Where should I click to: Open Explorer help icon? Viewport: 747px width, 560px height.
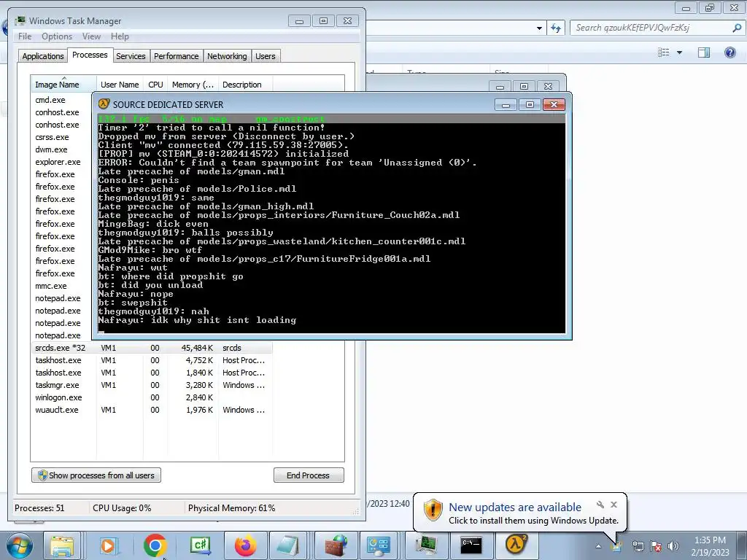click(x=729, y=52)
